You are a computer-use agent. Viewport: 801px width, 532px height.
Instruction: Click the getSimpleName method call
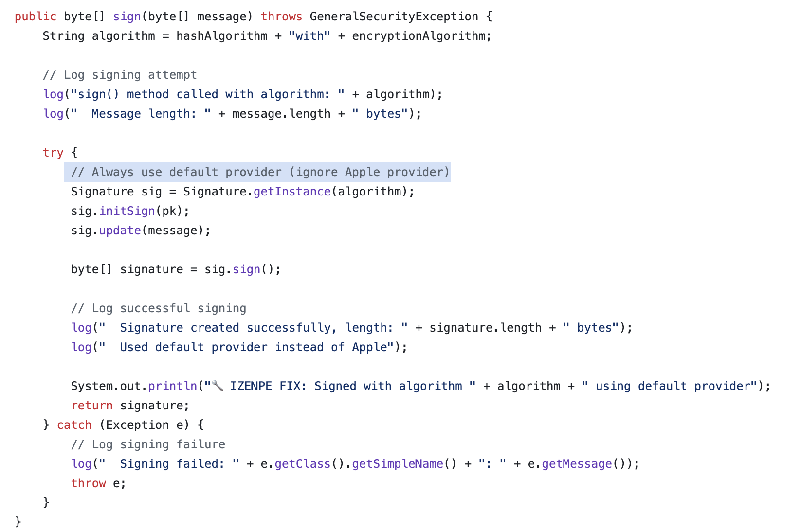397,464
